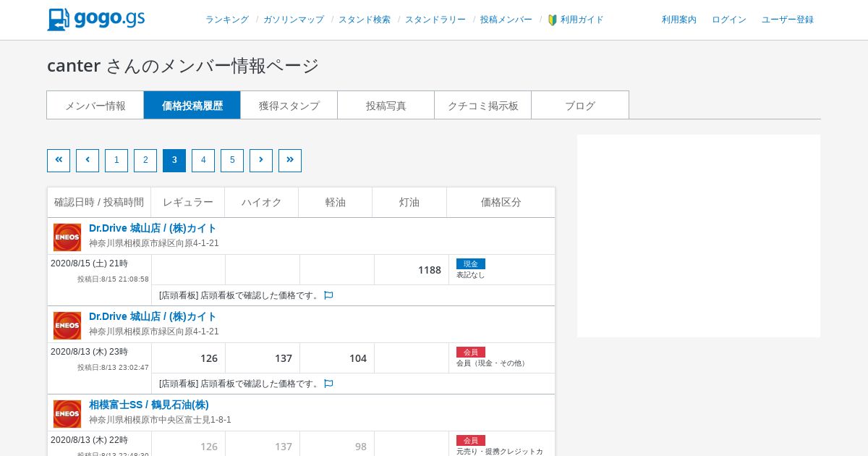Click 会員 red badge in 相模富士SS row
The height and width of the screenshot is (456, 868).
tap(471, 440)
